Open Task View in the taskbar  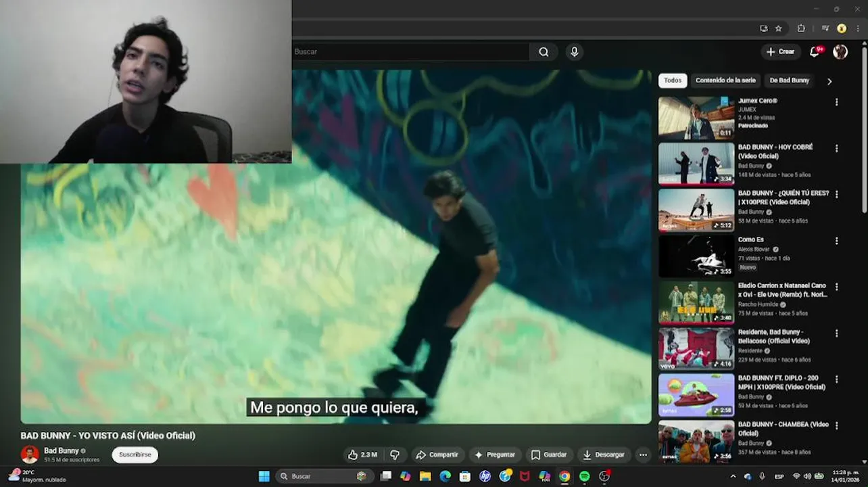pos(385,476)
